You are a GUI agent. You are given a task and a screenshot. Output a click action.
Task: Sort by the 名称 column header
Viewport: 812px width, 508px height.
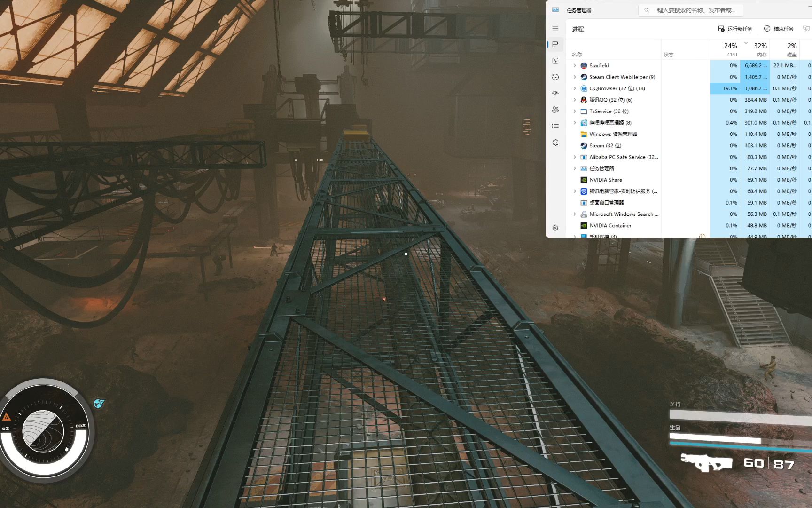pos(577,55)
